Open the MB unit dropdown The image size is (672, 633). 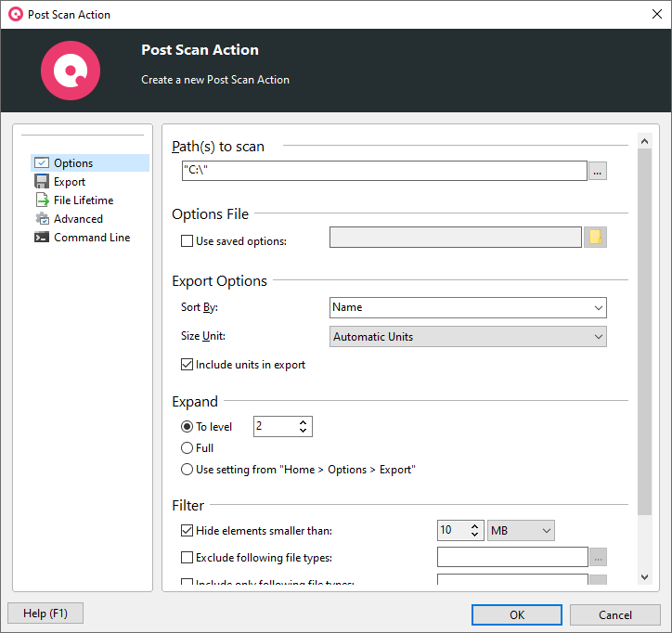pos(521,530)
